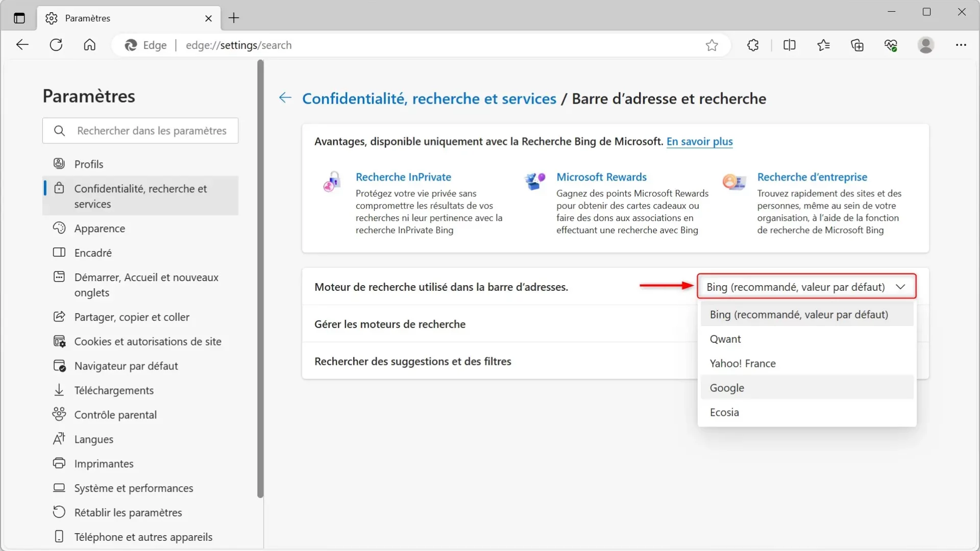Screen dimensions: 980x551
Task: Open Cookies et autorisations de site
Action: (140, 341)
